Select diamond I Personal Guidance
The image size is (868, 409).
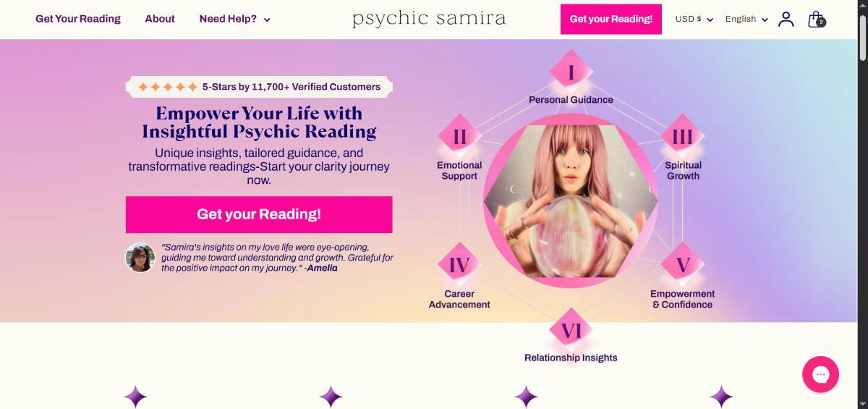click(571, 72)
